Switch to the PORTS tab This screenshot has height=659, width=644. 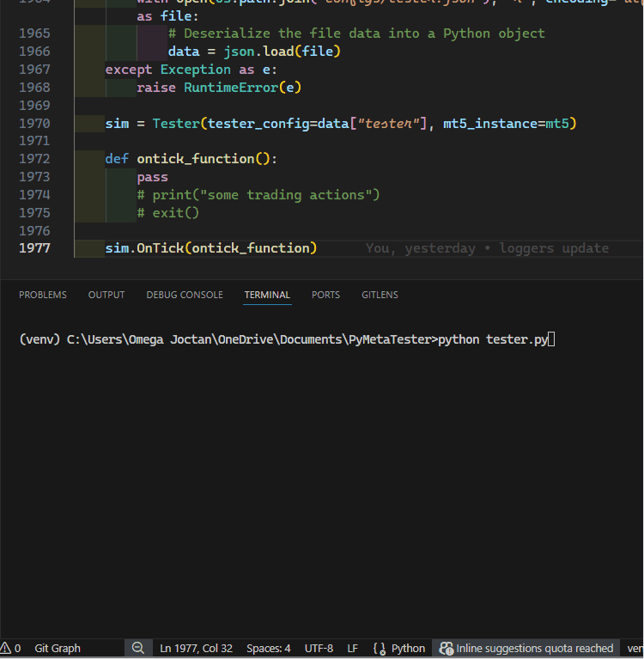tap(325, 295)
